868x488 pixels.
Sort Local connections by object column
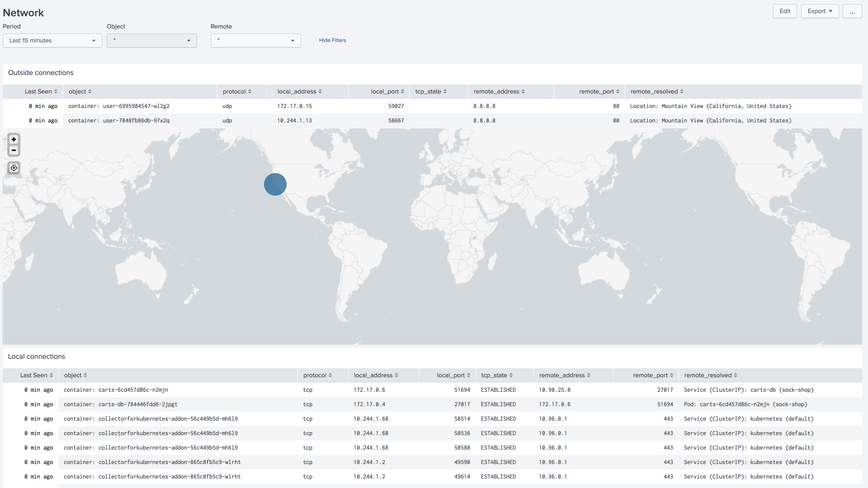pyautogui.click(x=75, y=375)
